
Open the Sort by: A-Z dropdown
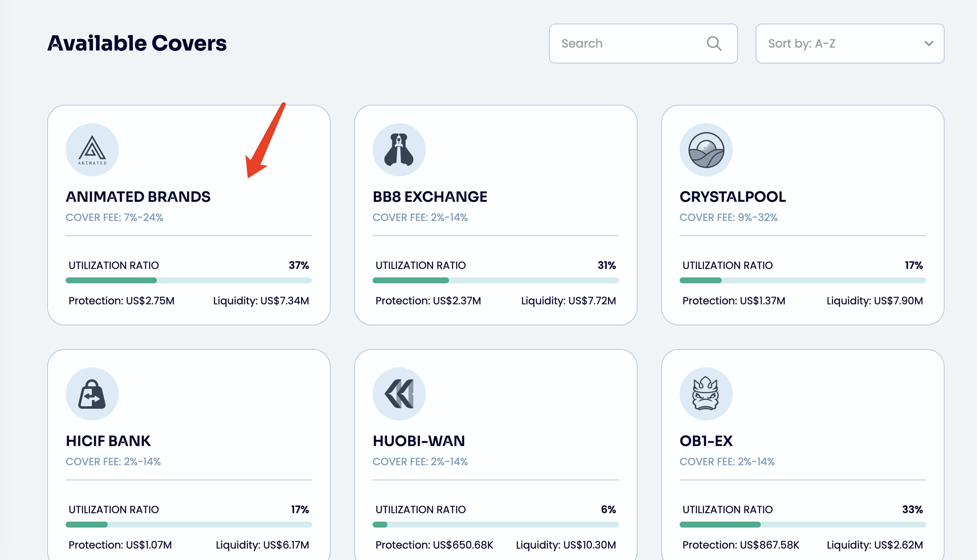tap(839, 44)
